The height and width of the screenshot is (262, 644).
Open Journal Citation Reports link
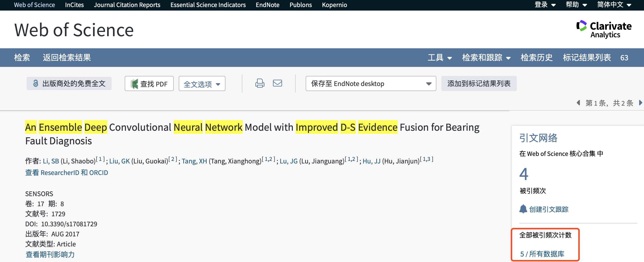coord(127,5)
